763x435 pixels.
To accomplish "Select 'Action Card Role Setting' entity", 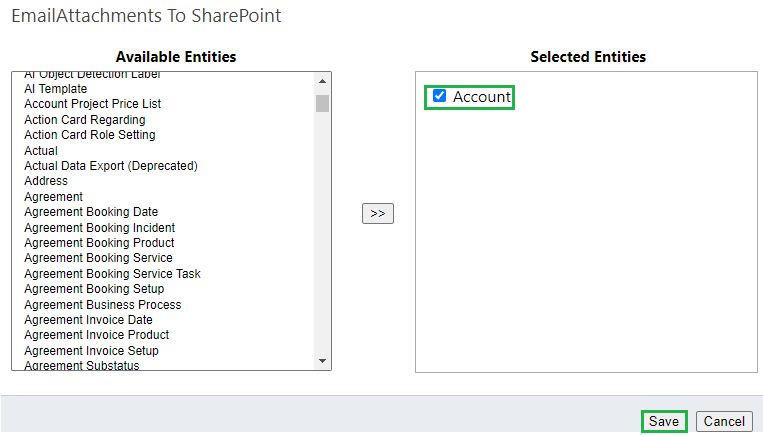I will coord(90,135).
